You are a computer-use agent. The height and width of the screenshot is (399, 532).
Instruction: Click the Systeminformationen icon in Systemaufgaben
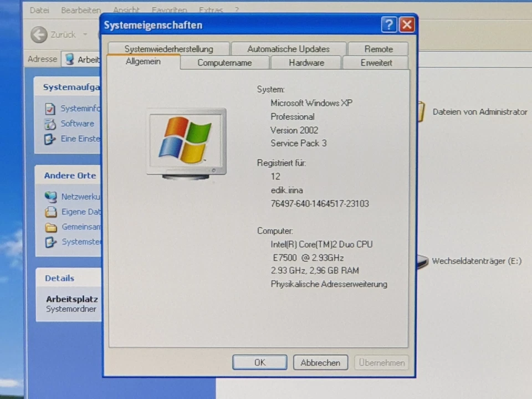[x=50, y=109]
